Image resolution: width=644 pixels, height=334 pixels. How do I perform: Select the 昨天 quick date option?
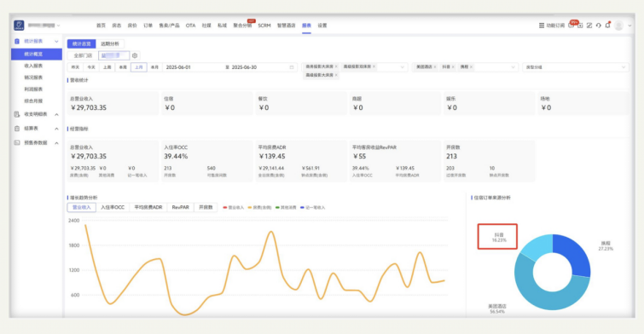pos(75,67)
